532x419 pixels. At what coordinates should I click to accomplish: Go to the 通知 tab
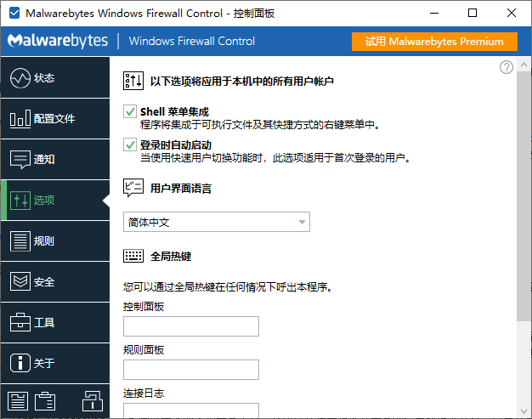click(x=55, y=159)
